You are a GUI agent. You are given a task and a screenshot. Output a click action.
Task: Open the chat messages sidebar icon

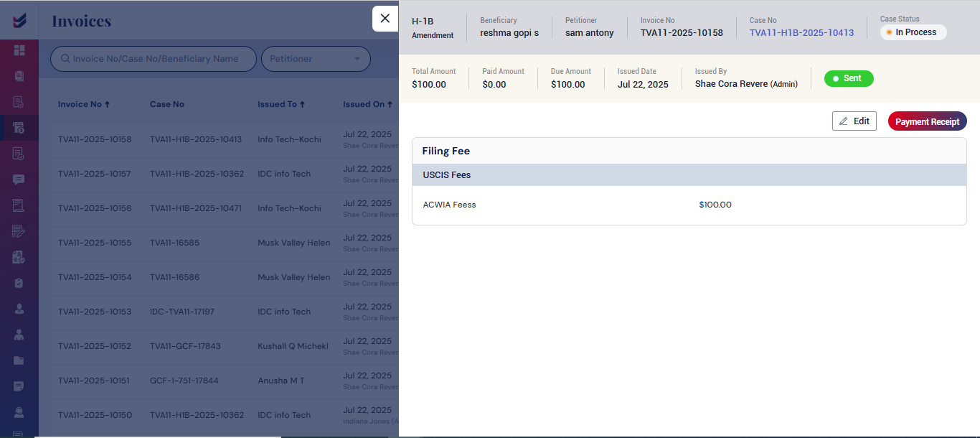click(19, 180)
